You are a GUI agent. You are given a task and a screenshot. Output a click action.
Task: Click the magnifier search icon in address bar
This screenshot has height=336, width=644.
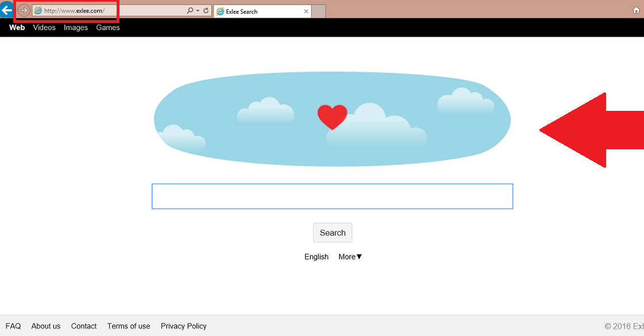190,11
